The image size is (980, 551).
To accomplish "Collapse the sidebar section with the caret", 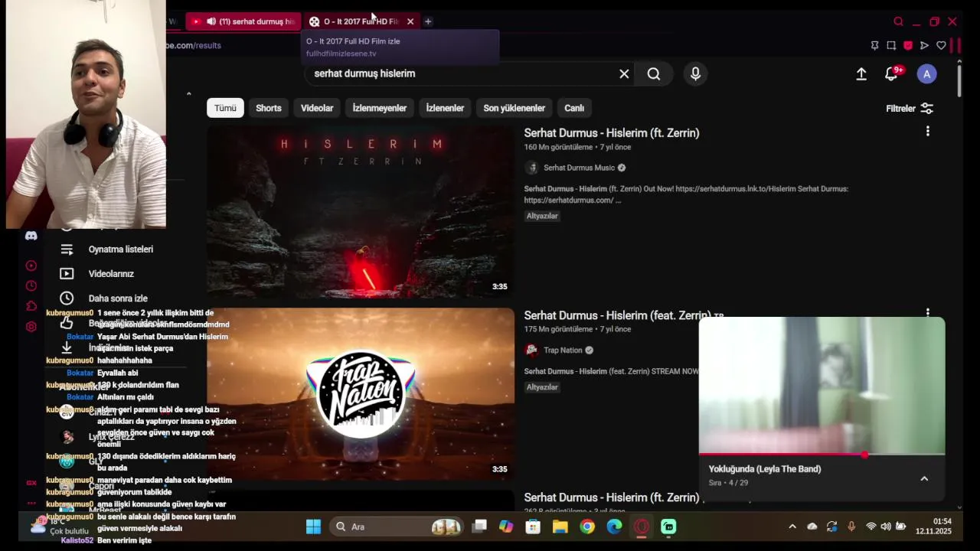I will coord(188,94).
